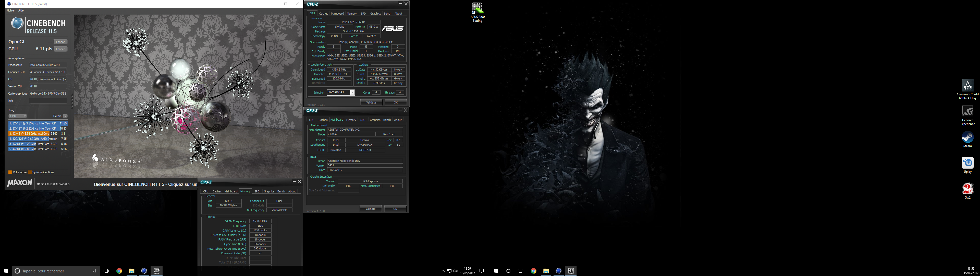Switch to Cinebench on the search-box taskbar
Screen dimensions: 980x276
(144, 271)
